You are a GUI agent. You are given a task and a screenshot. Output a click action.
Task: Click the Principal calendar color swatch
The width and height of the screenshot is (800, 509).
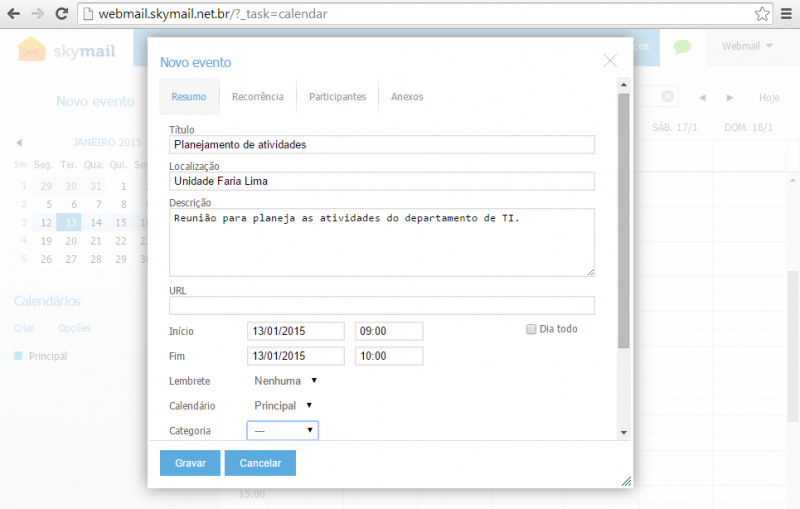[18, 356]
